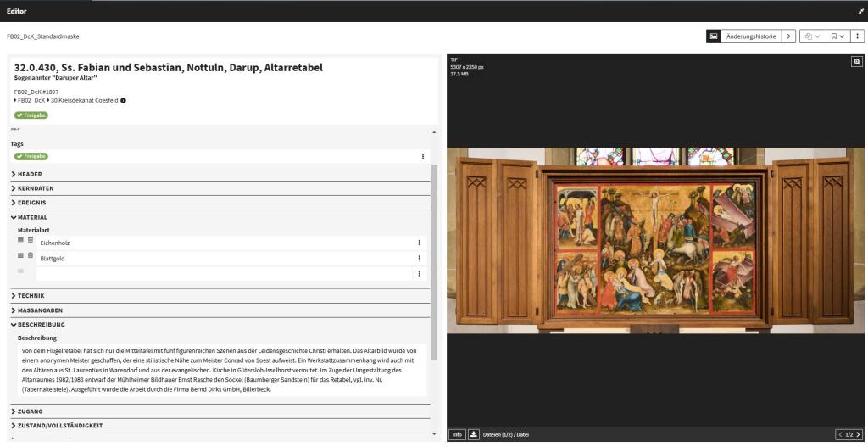Click the drag handle beside Eichenholz
Viewport: 868px width, 447px height.
tap(21, 240)
